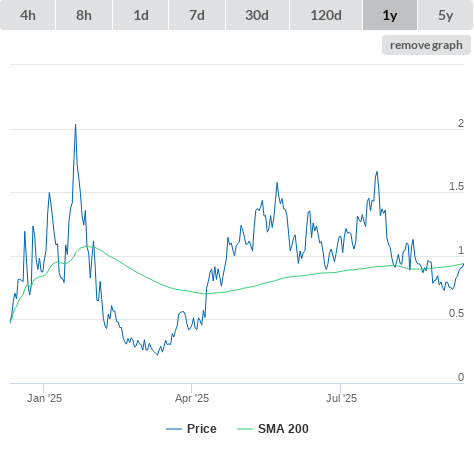This screenshot has width=474, height=455.
Task: Click the active 1y tab
Action: click(390, 15)
